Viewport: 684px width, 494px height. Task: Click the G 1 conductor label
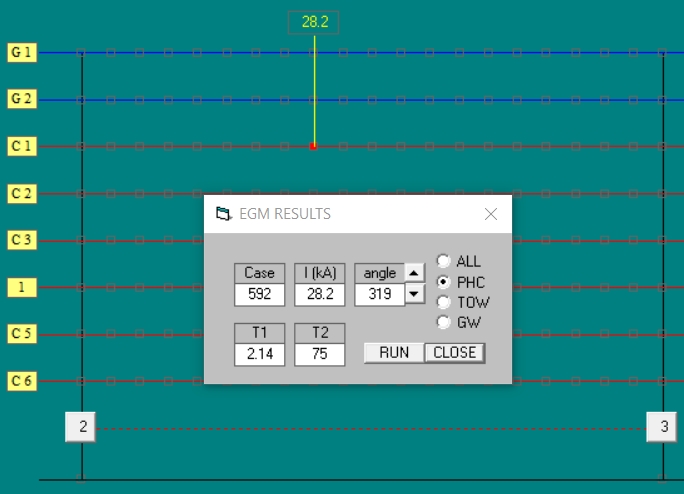[x=22, y=52]
